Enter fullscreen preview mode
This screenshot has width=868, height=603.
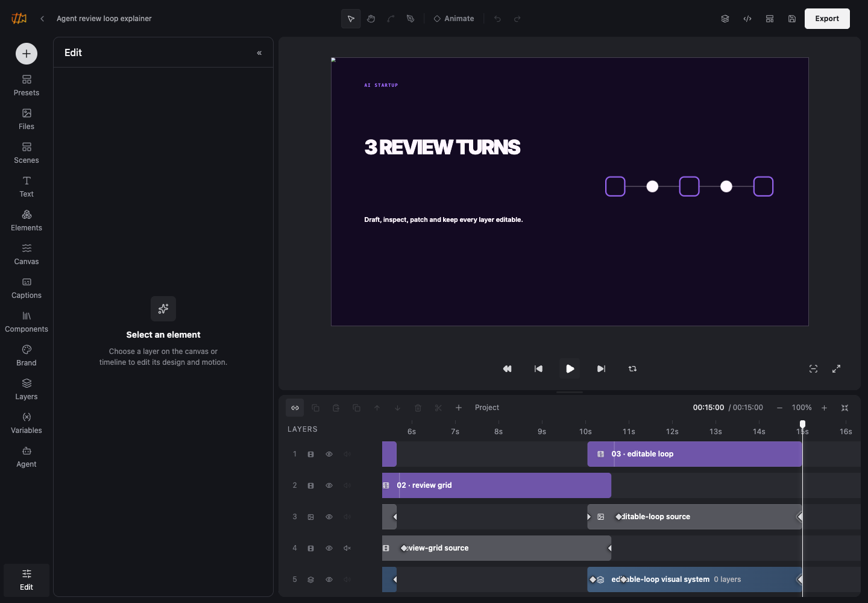click(x=836, y=369)
